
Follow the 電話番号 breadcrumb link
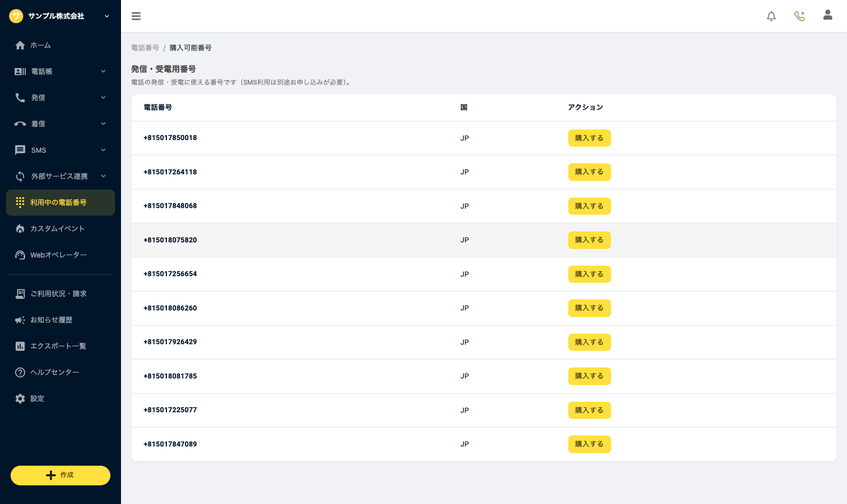(145, 48)
